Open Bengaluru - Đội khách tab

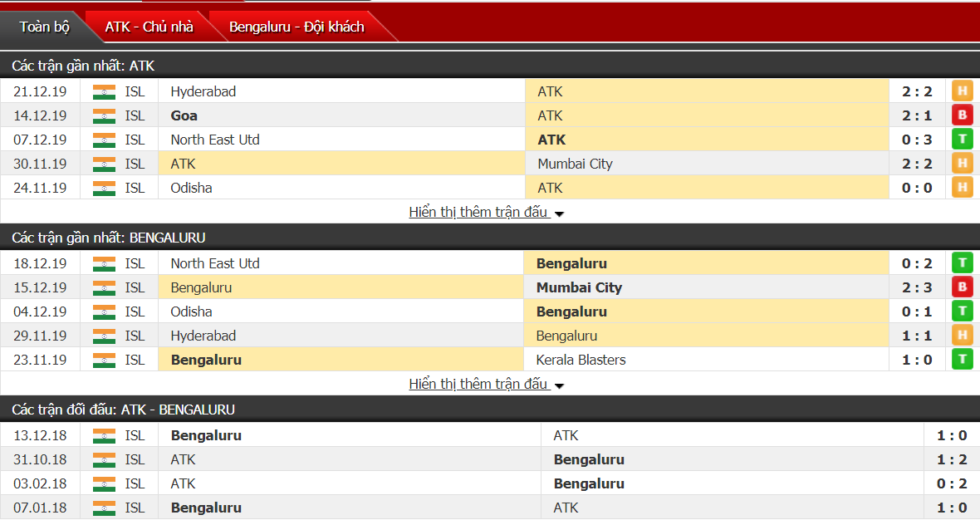296,27
